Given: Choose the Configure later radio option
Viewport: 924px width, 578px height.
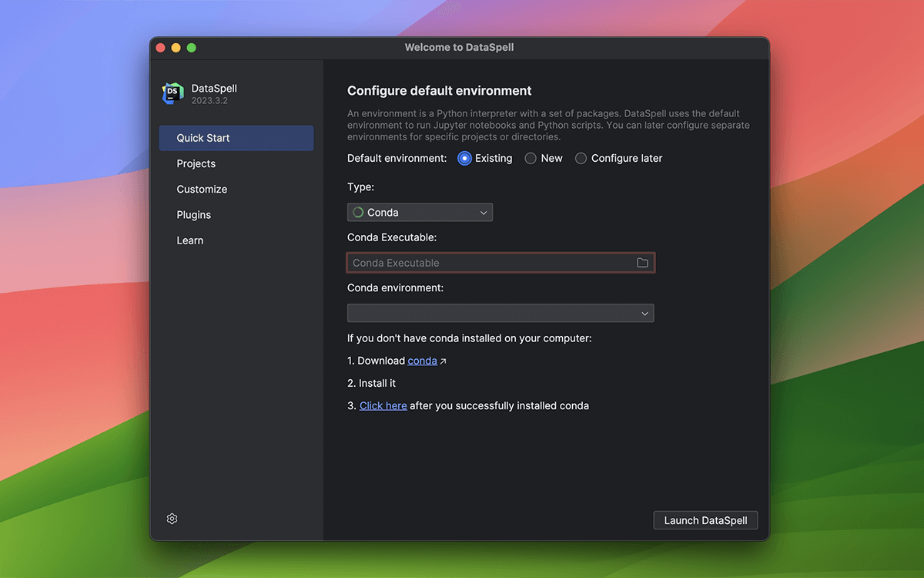Looking at the screenshot, I should (581, 158).
